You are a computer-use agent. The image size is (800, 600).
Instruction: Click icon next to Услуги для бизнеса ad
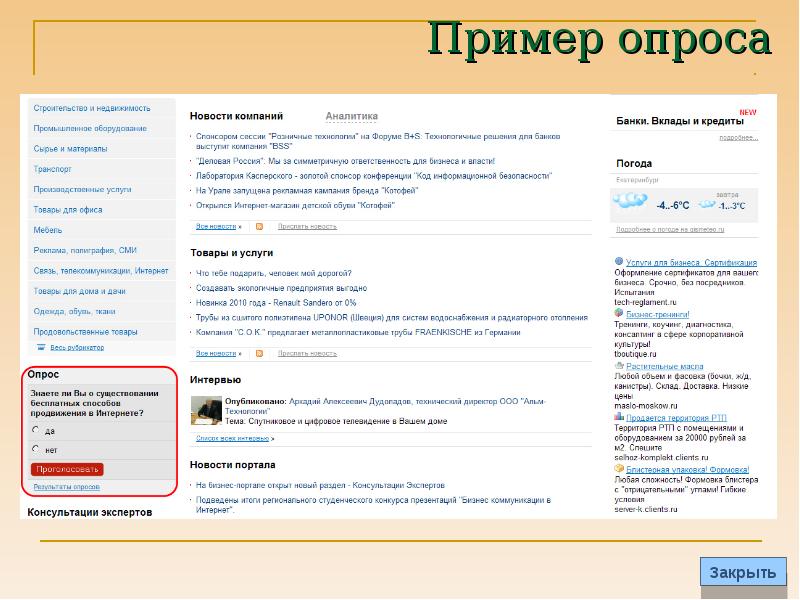tap(620, 263)
